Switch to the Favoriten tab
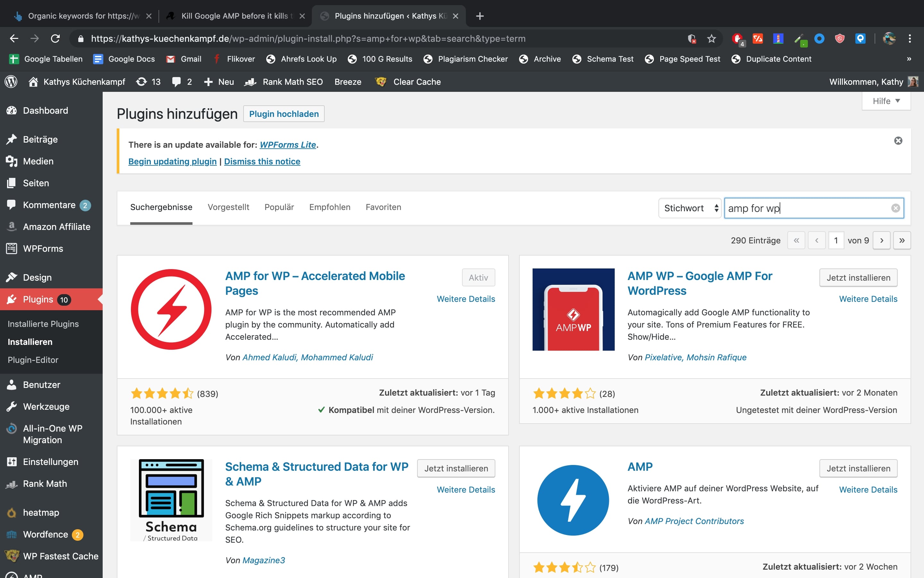 (383, 207)
